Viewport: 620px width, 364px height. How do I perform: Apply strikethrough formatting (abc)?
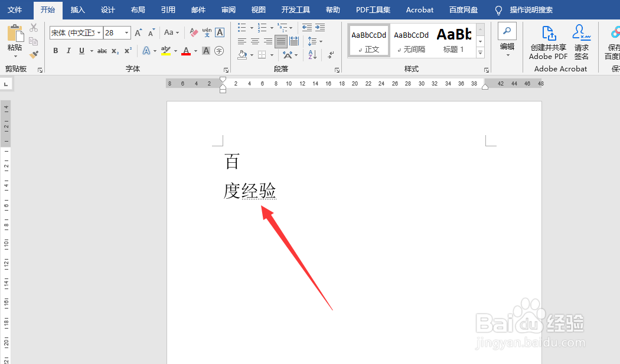(x=102, y=51)
